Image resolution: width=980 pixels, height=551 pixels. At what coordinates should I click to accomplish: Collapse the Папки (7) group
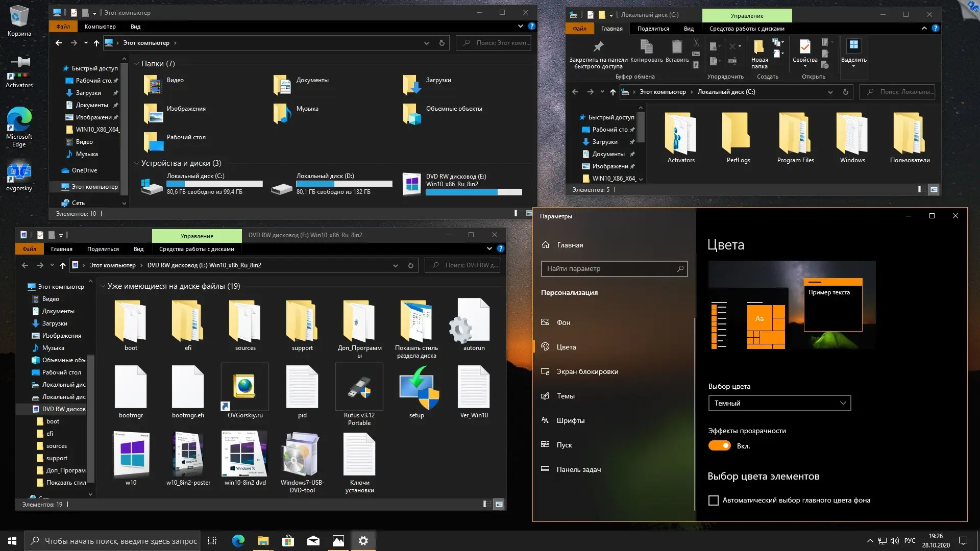tap(136, 64)
